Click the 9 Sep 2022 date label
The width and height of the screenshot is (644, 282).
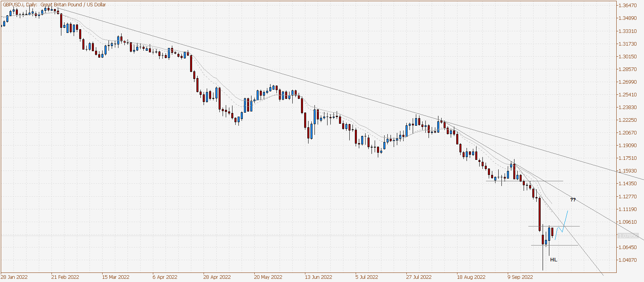pos(520,277)
